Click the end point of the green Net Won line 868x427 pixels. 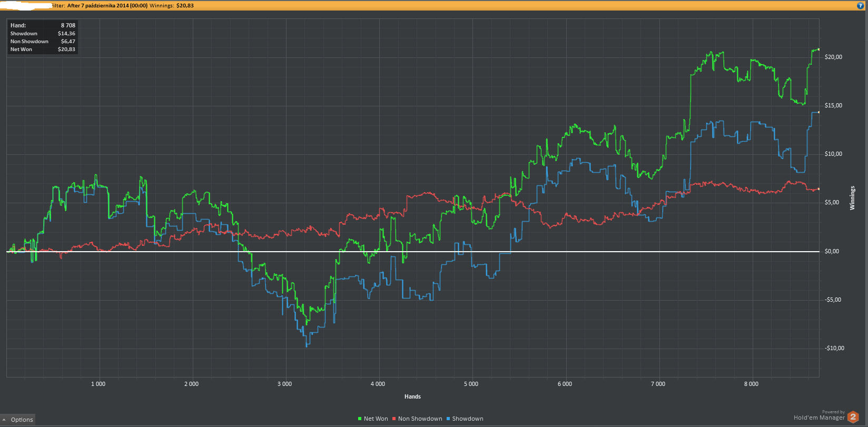tap(818, 49)
